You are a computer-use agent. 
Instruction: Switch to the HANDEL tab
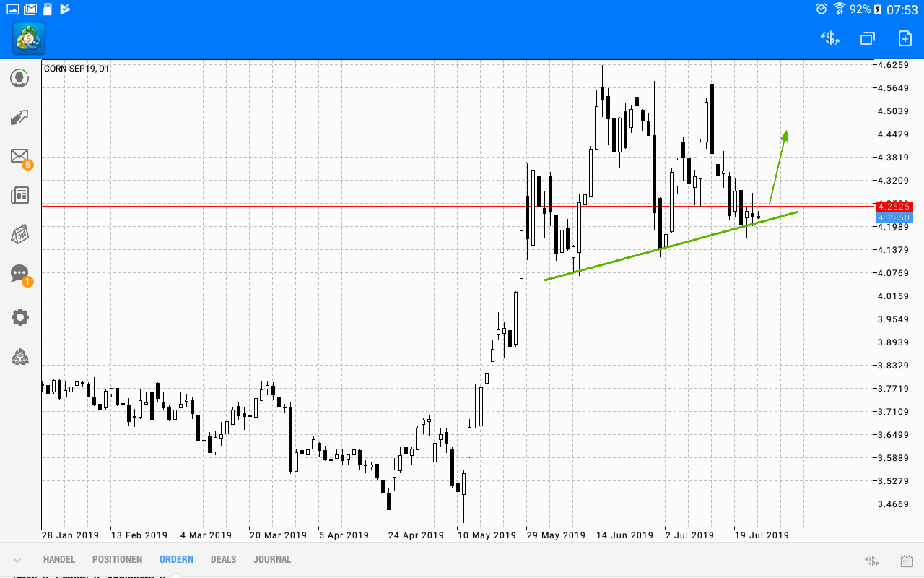[58, 559]
